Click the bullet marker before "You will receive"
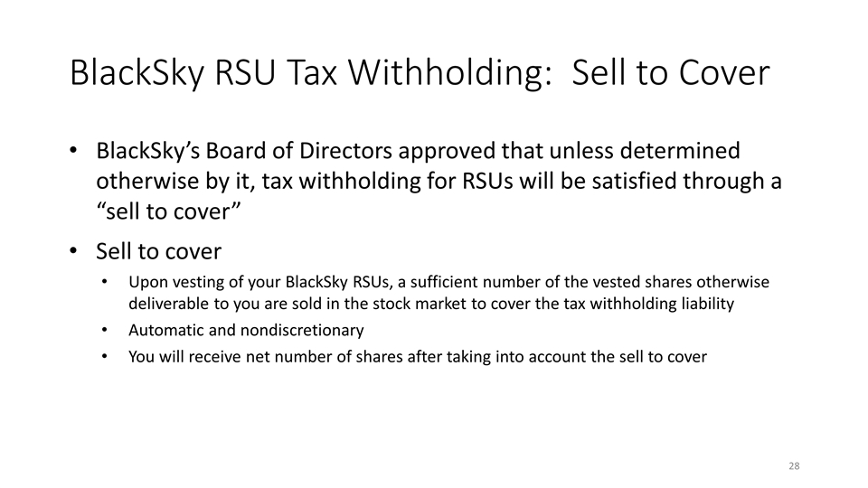Viewport: 868px width, 488px height. tap(106, 357)
